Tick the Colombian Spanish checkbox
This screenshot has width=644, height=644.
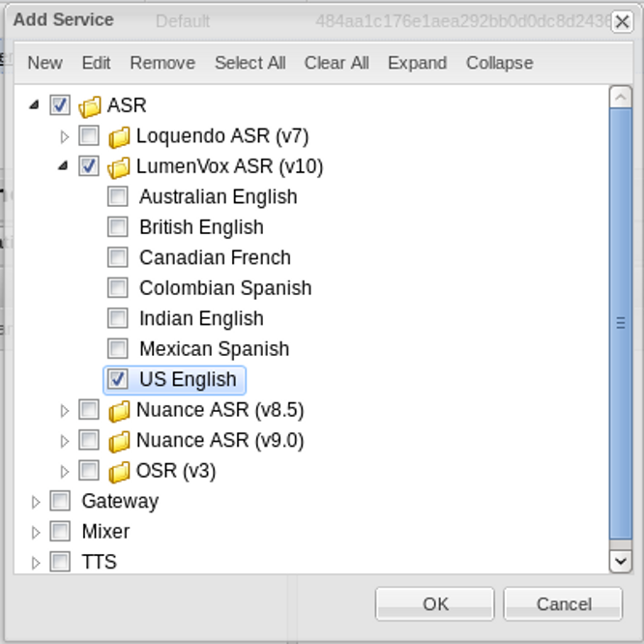pyautogui.click(x=118, y=287)
